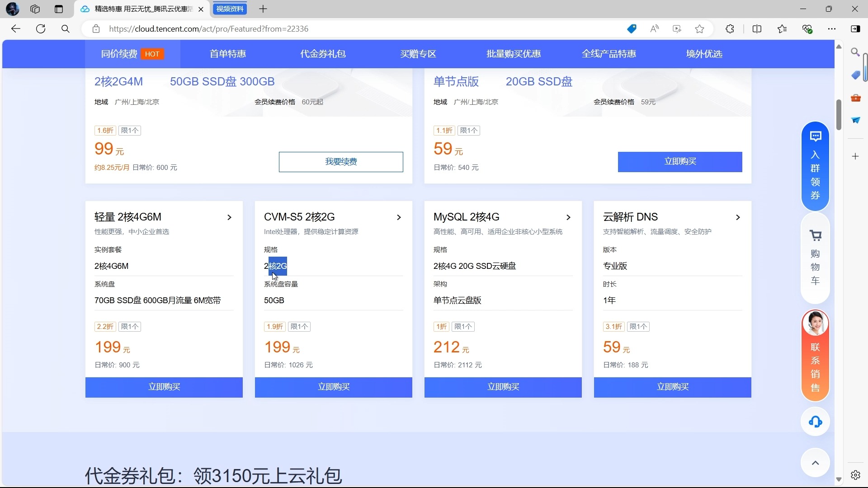Open the 购物车 shopping cart

click(x=815, y=258)
